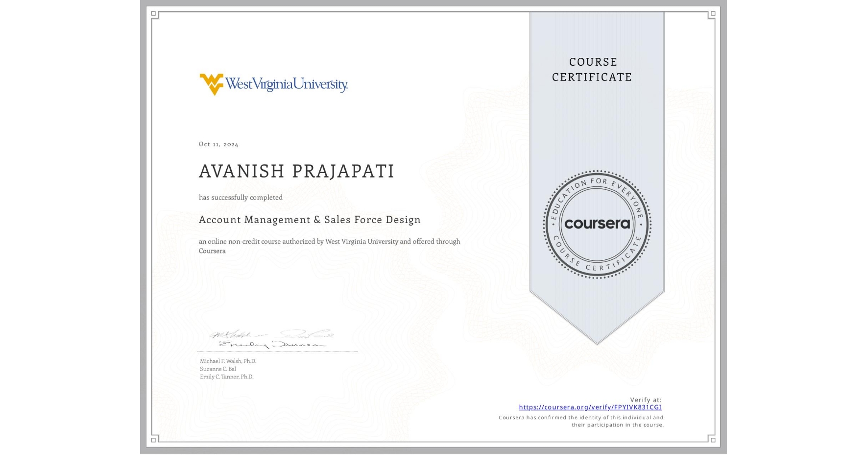
Task: Select the Coursera seal emblem
Action: [597, 225]
